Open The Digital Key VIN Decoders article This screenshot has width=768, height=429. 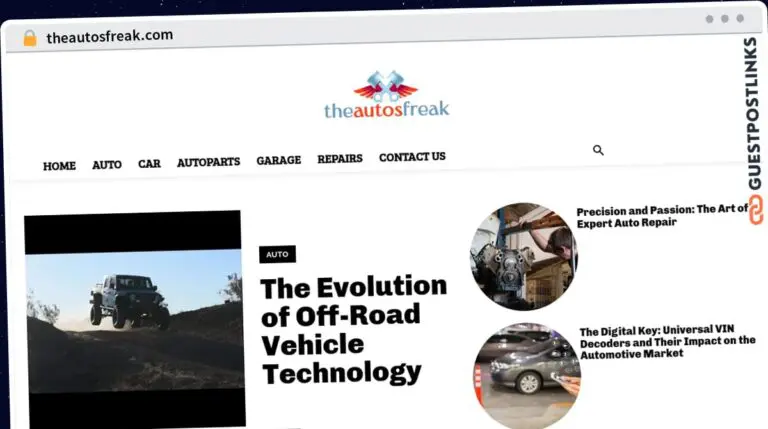pyautogui.click(x=668, y=342)
